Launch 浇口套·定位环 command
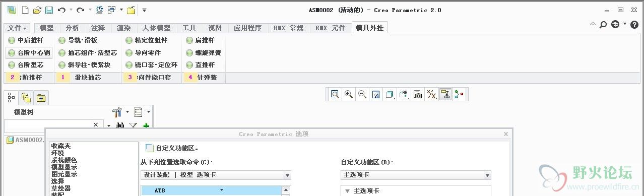644x196 pixels. [152, 65]
